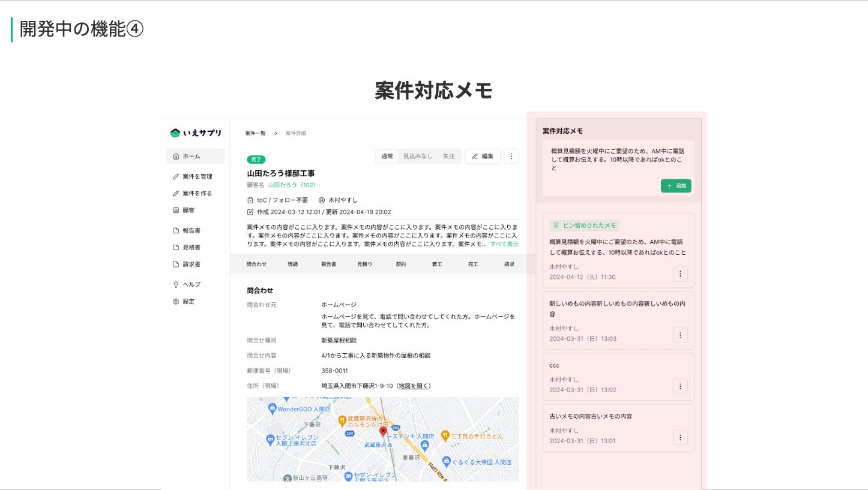Click the WonderGOO 入間店 map marker
868x490 pixels.
pos(273,408)
